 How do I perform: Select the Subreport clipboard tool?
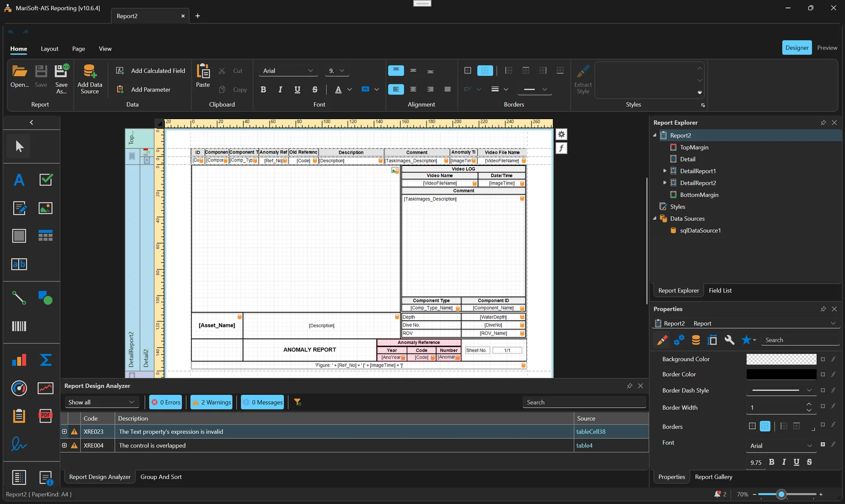click(19, 416)
